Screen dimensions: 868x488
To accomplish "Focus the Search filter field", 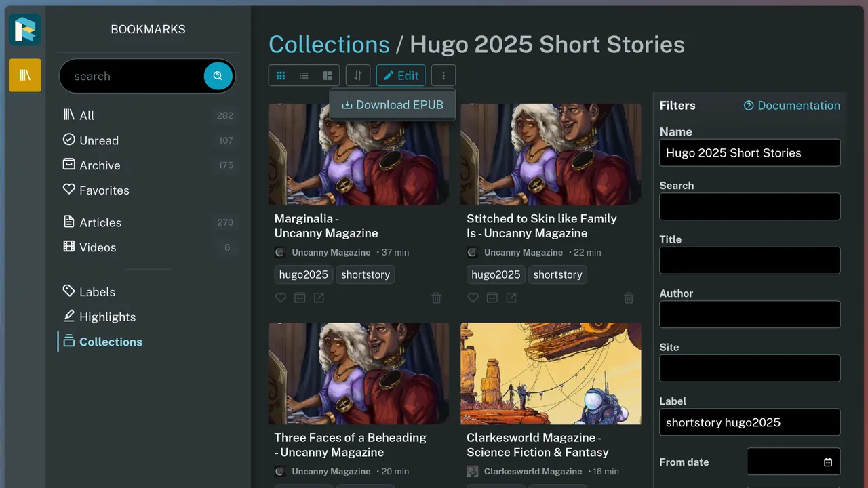I will point(750,207).
